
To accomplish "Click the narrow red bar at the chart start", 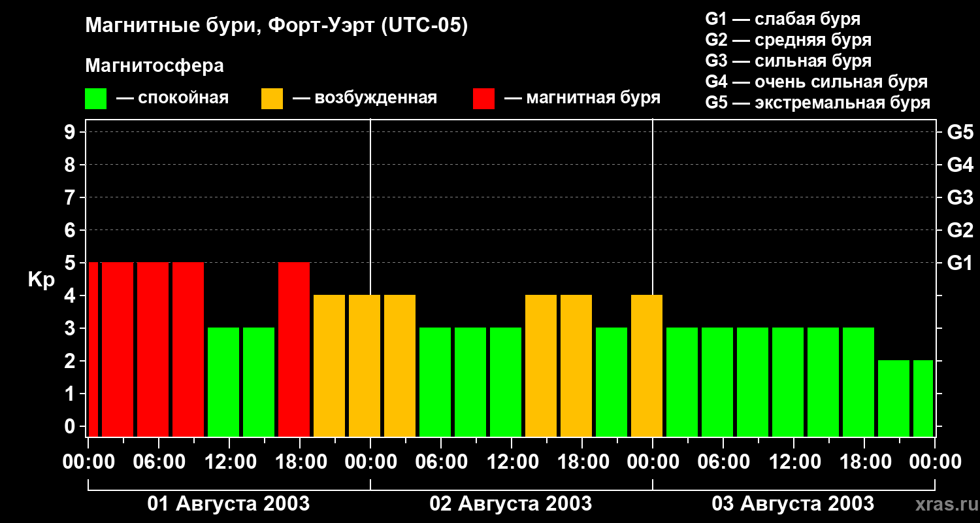I will pos(93,349).
